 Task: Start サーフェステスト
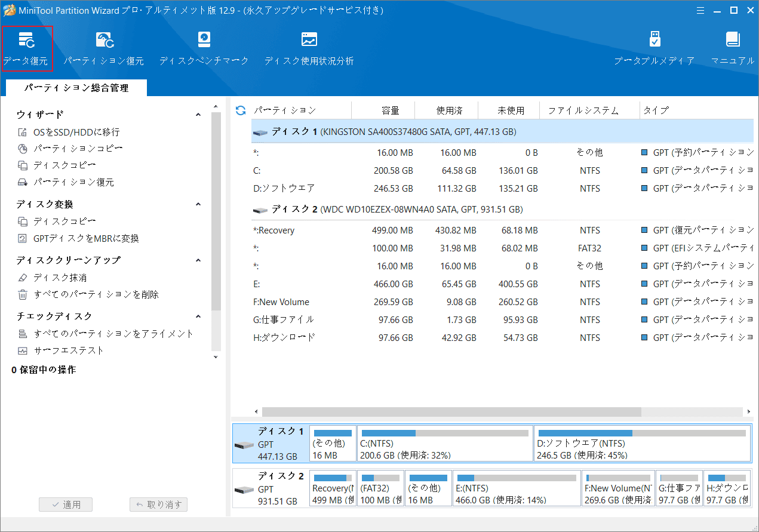tap(61, 350)
